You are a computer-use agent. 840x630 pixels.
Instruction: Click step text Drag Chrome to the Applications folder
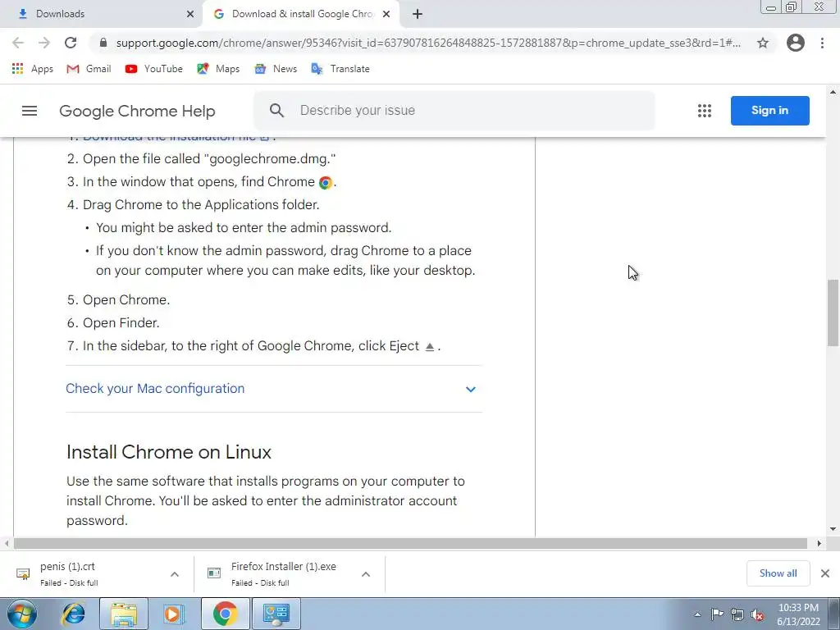point(201,205)
